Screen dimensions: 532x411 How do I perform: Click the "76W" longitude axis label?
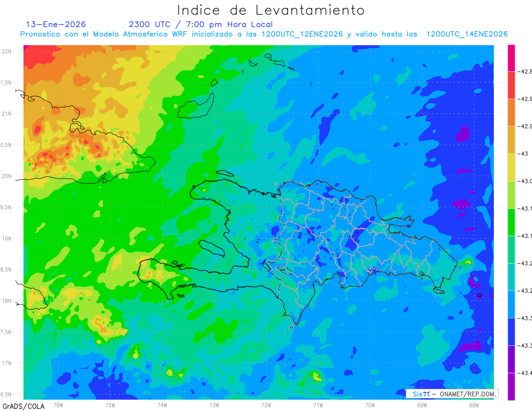[58, 405]
